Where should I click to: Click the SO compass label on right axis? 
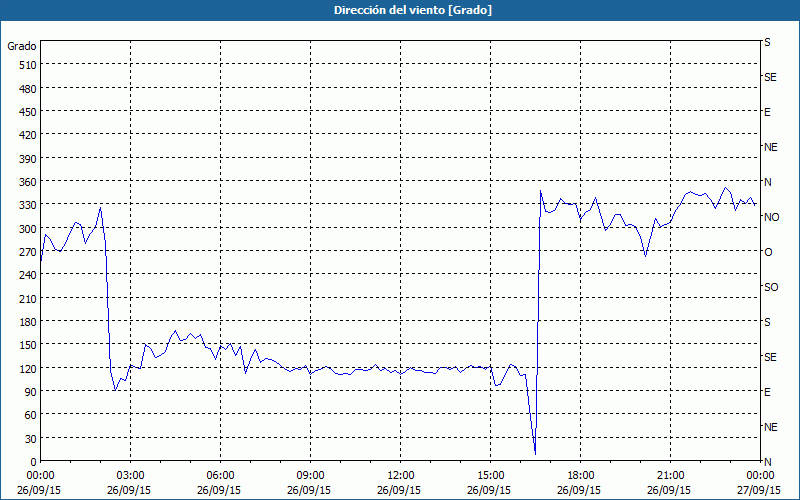(771, 287)
